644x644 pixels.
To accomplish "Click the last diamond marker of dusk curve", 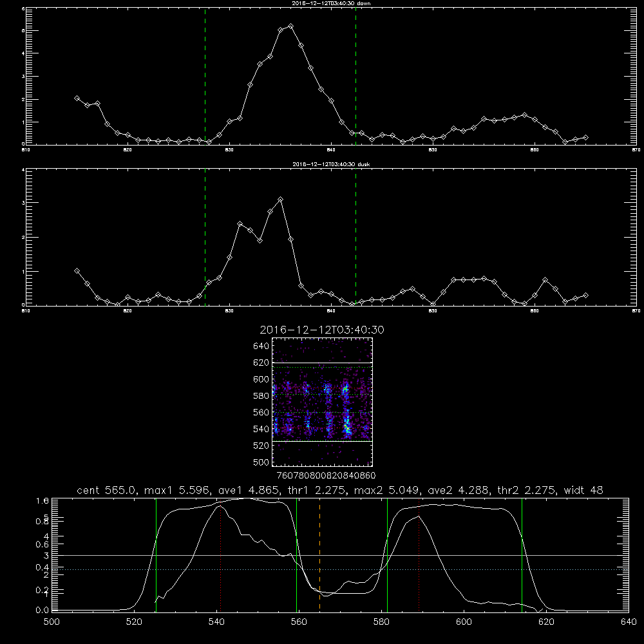I will point(585,296).
